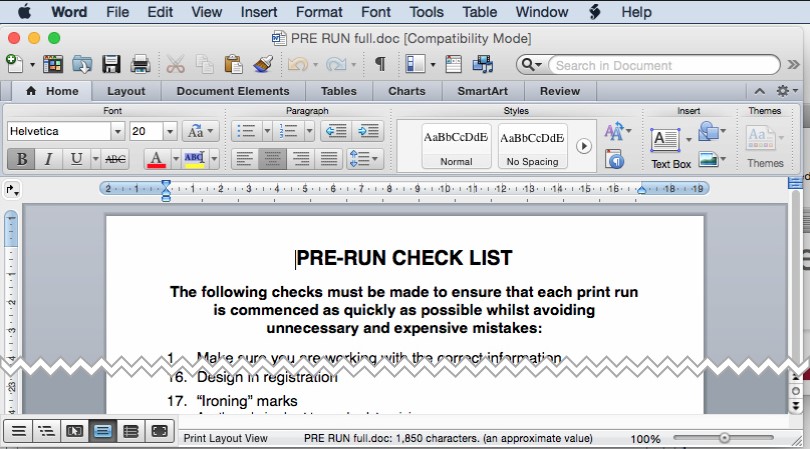Open the Helvetica font name dropdown
810x449 pixels.
click(x=117, y=131)
